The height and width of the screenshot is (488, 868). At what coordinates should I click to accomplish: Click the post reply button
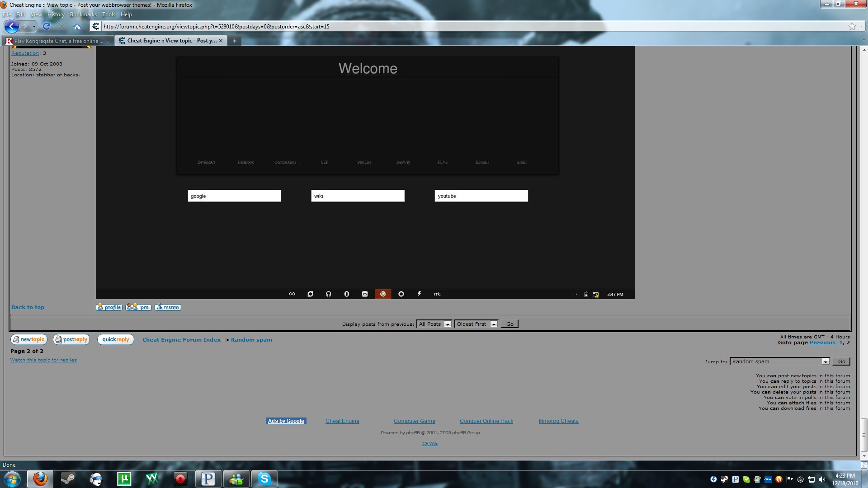click(x=71, y=340)
